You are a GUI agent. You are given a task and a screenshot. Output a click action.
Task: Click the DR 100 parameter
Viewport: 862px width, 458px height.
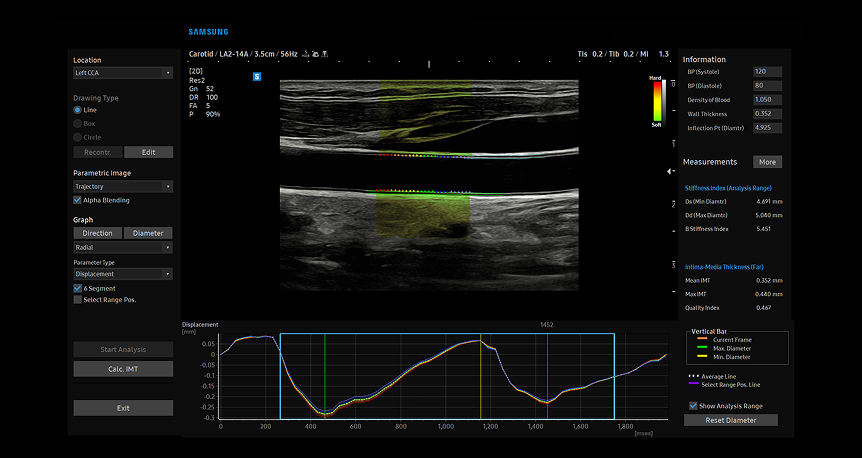[203, 97]
